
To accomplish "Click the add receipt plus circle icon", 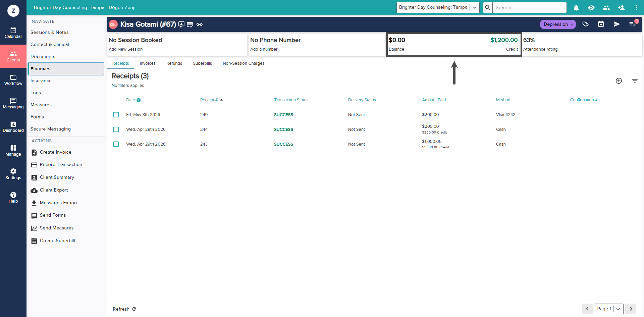I will (x=619, y=81).
